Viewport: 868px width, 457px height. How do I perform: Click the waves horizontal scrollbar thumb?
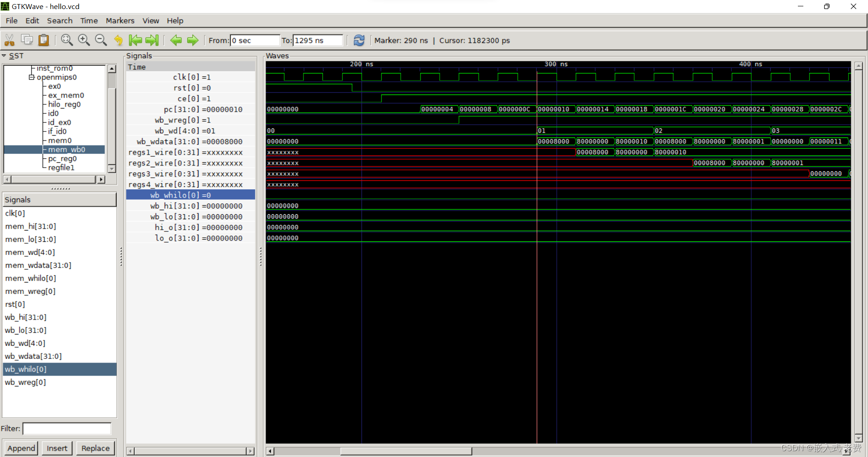406,451
